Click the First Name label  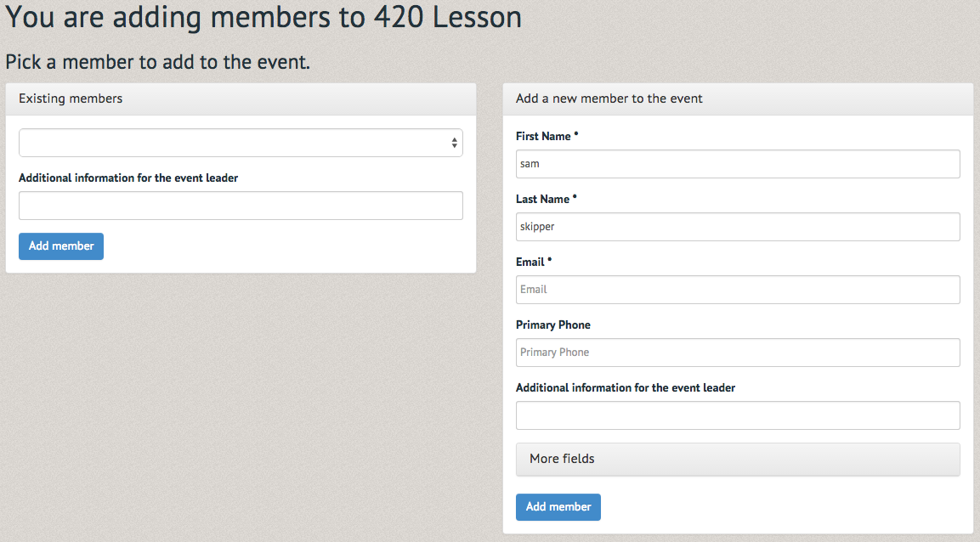(543, 136)
